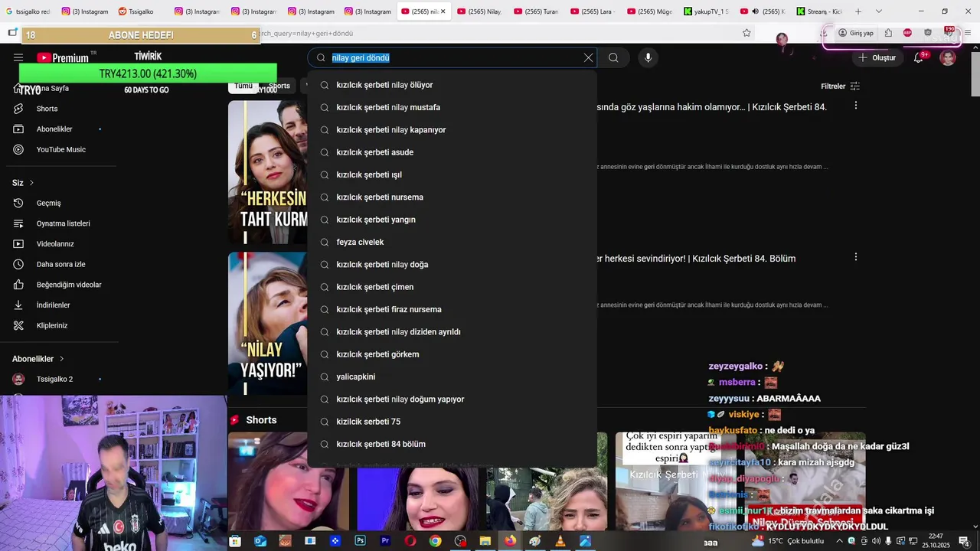This screenshot has width=980, height=551.
Task: Open Geçmiş watch history
Action: click(48, 203)
